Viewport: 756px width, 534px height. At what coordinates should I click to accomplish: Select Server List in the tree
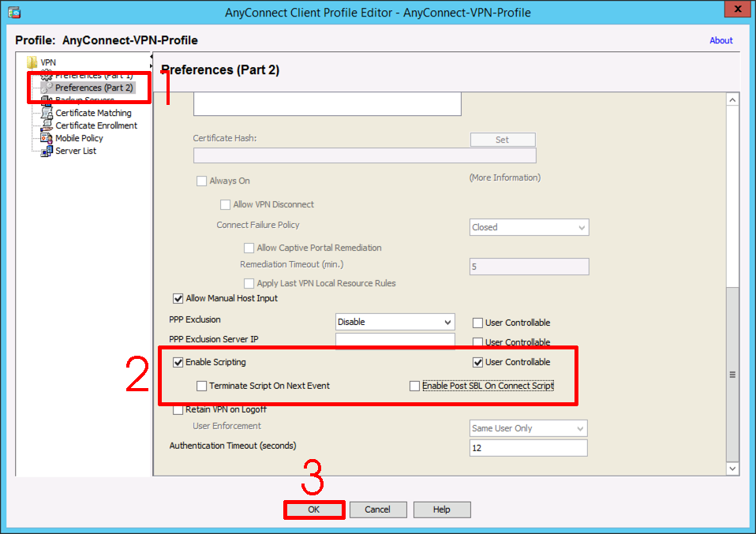76,151
